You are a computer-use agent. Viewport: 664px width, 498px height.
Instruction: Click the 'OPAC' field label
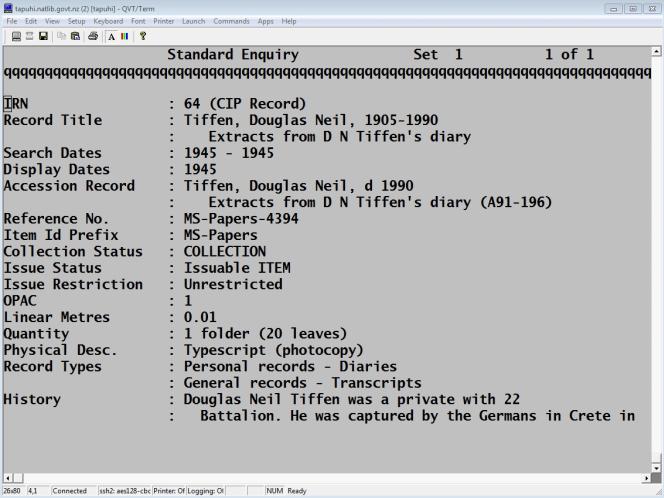20,301
